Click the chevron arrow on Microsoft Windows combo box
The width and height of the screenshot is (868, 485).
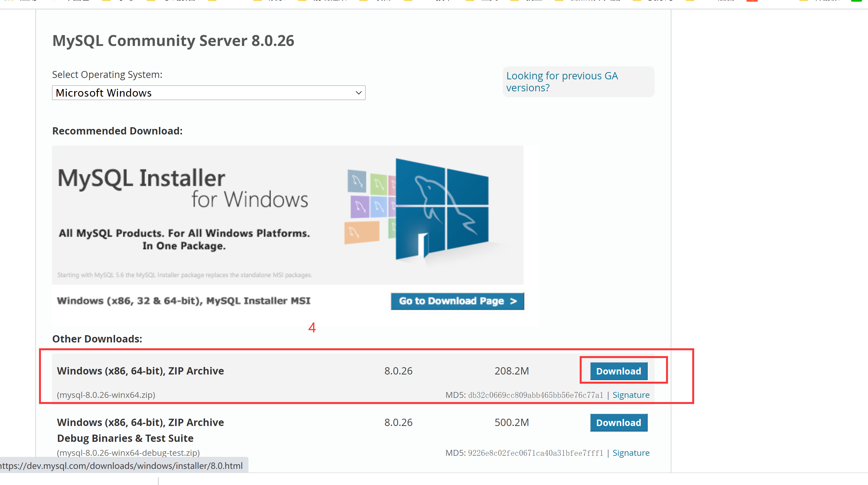click(x=359, y=93)
